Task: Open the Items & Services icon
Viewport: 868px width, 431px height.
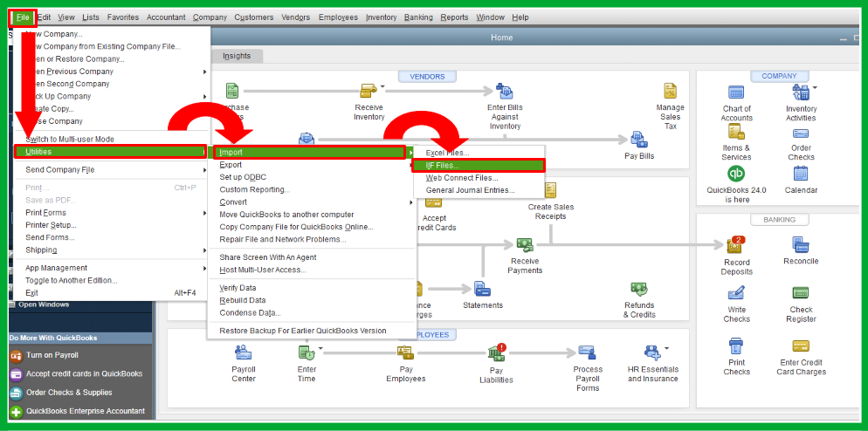Action: coord(736,132)
